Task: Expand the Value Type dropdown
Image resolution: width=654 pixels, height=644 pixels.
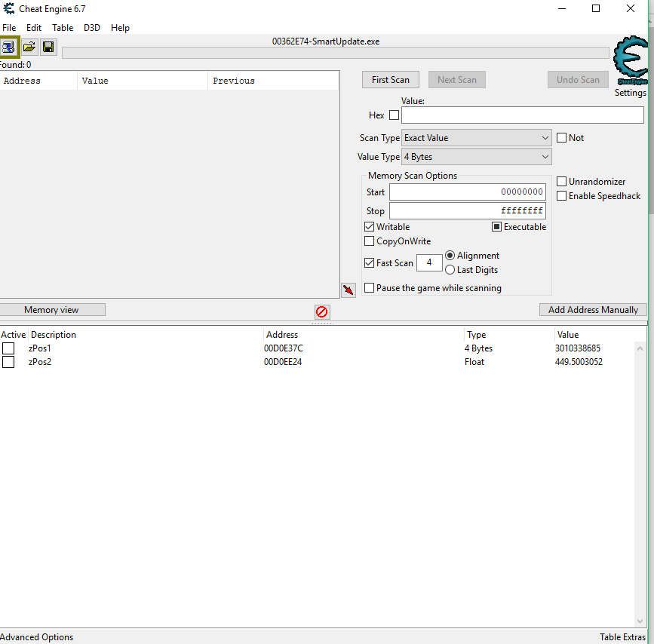Action: 476,157
